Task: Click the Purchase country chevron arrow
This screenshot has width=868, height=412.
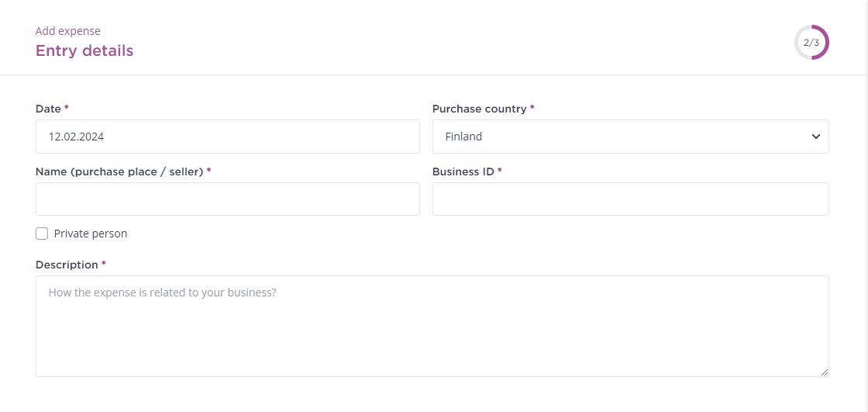Action: 815,137
